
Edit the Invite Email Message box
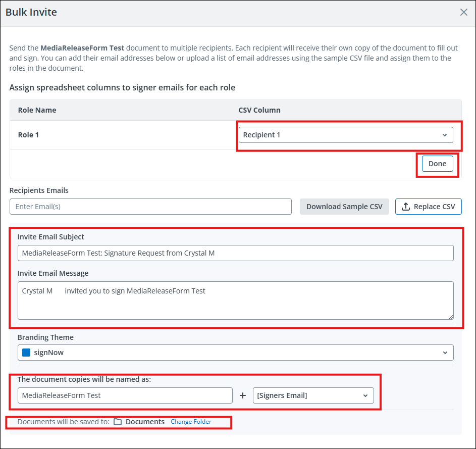point(236,301)
